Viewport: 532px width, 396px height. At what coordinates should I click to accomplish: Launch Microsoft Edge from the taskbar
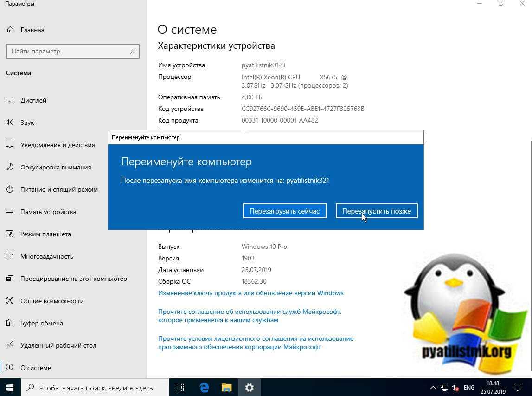pos(204,388)
